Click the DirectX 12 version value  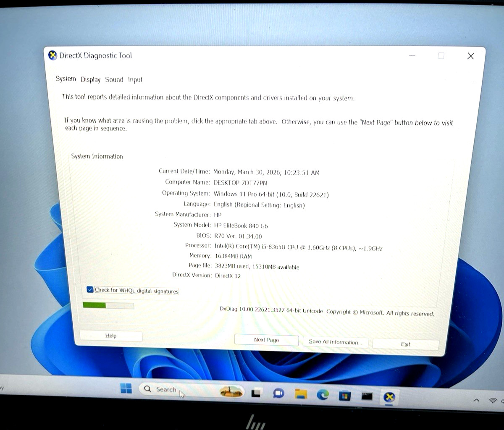point(228,276)
